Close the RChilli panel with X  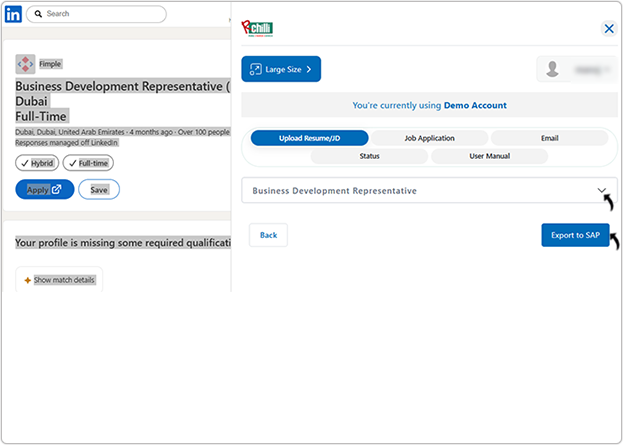coord(609,29)
